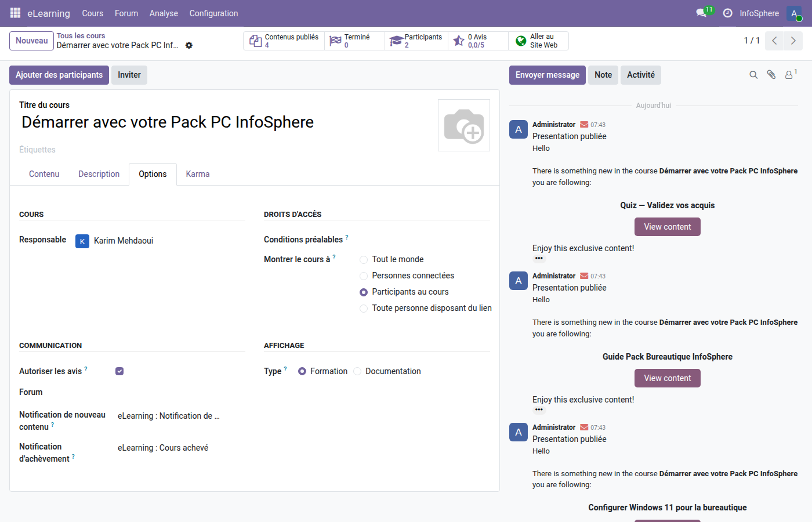
Task: Expand the truncated message with the ellipsis
Action: point(539,258)
